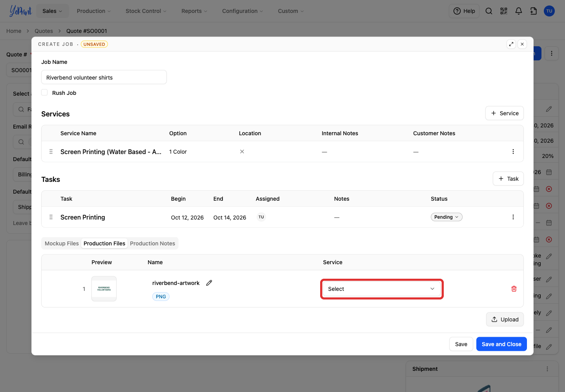
Task: Open the TU user avatar menu
Action: [x=549, y=11]
